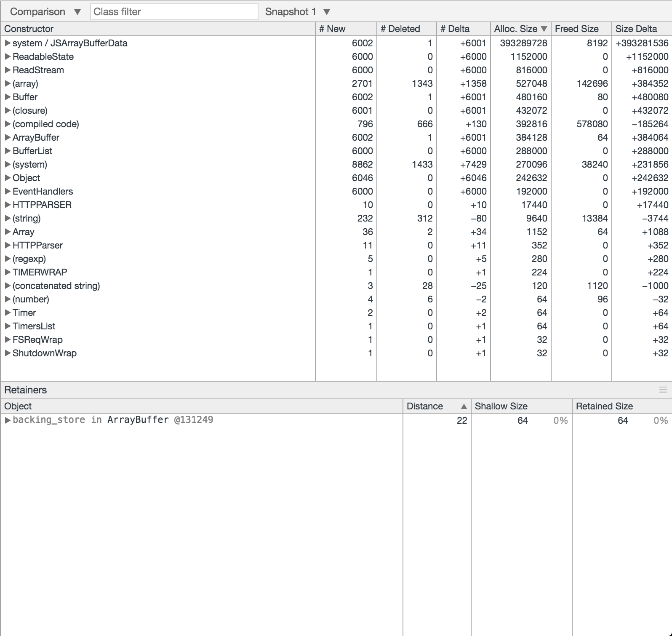Sort retainers by Shallow Size column
Image resolution: width=672 pixels, height=636 pixels.
click(x=522, y=406)
